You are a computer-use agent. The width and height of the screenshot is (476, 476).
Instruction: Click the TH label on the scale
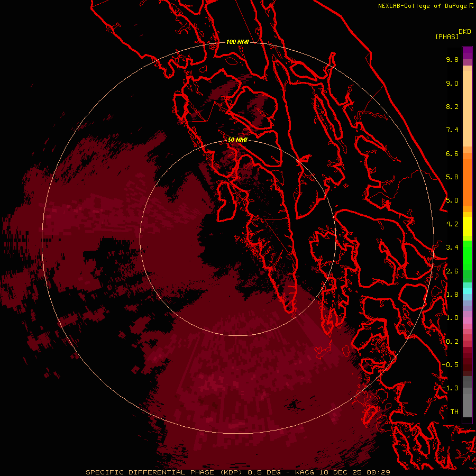[x=454, y=412]
